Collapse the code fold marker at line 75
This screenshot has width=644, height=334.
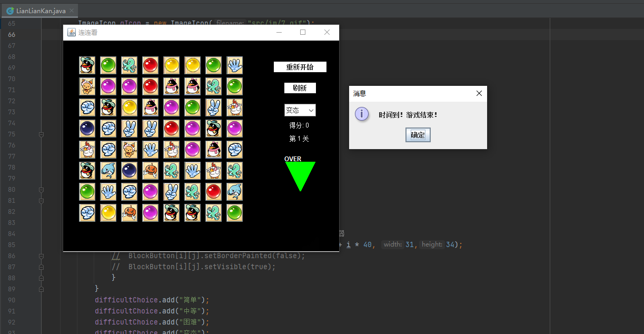41,134
